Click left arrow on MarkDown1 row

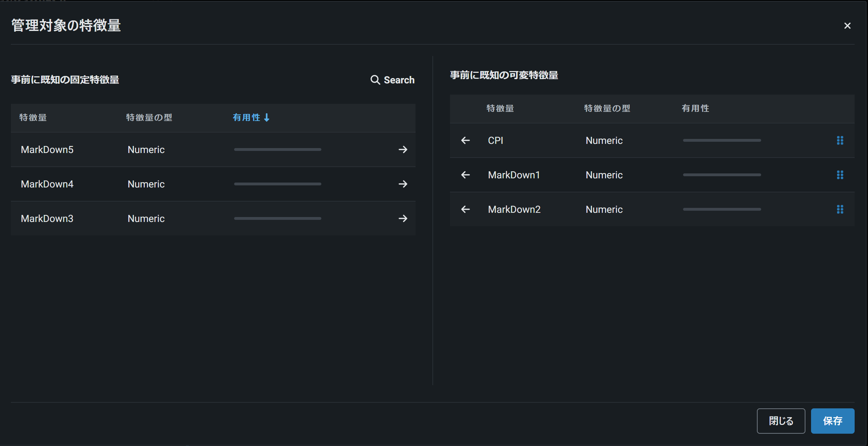(x=465, y=175)
